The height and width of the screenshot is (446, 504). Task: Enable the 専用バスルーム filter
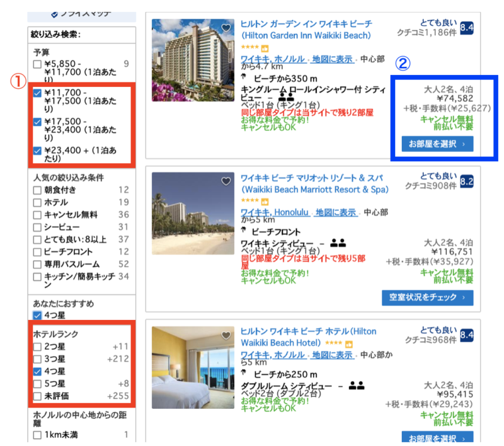(37, 265)
